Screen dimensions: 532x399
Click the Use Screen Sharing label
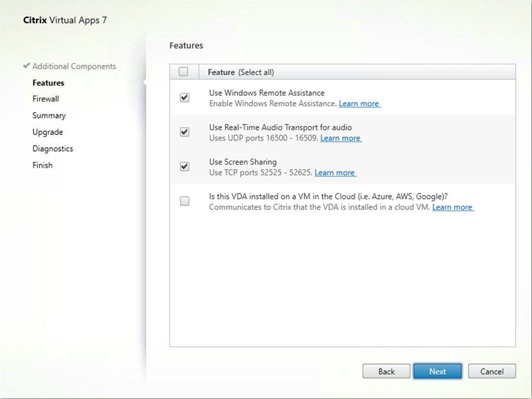[243, 162]
